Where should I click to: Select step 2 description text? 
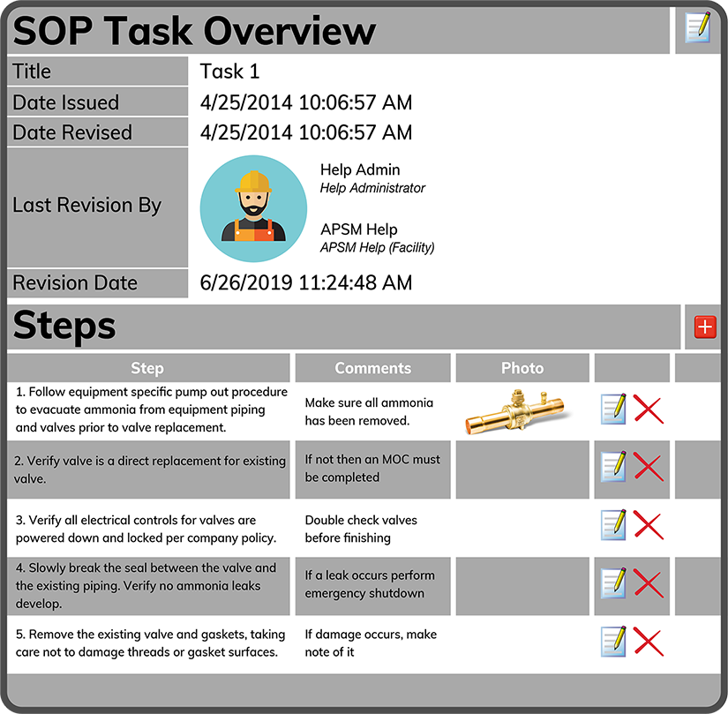pos(150,470)
